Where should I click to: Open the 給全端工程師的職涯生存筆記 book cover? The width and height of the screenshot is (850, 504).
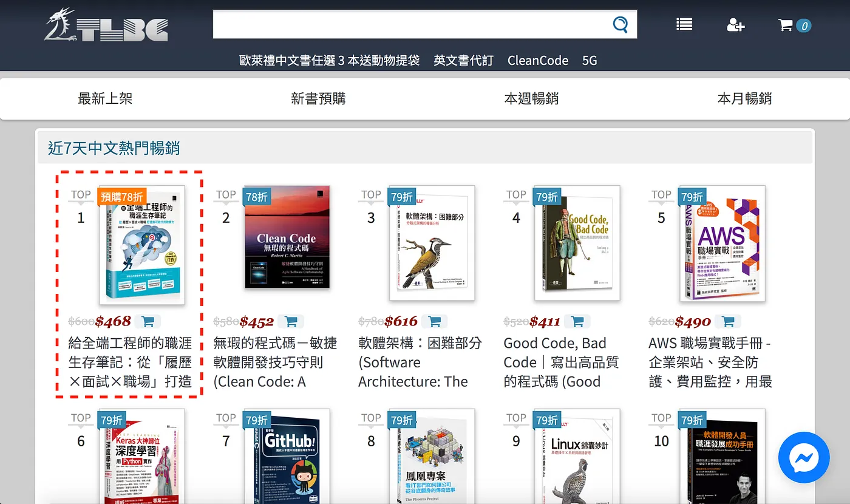142,245
